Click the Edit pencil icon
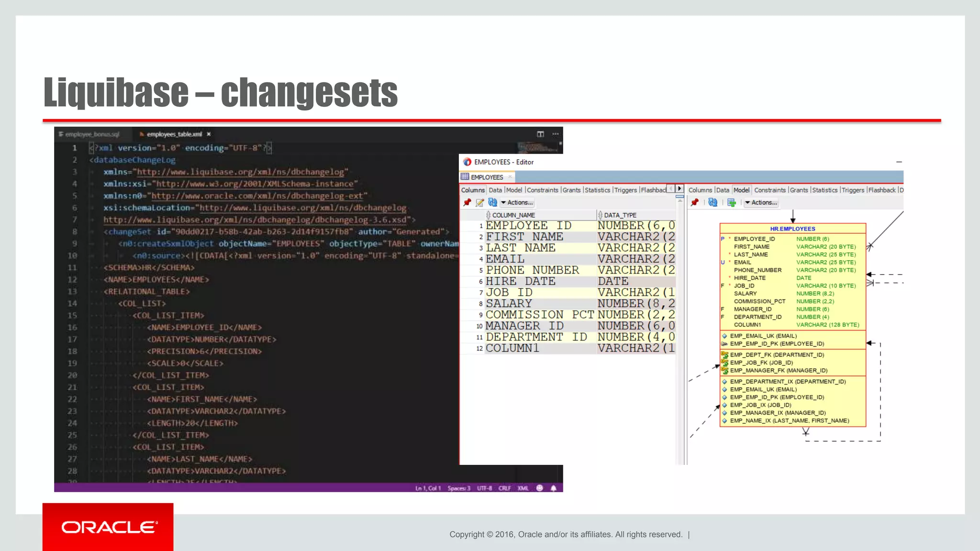The height and width of the screenshot is (551, 980). (x=479, y=203)
